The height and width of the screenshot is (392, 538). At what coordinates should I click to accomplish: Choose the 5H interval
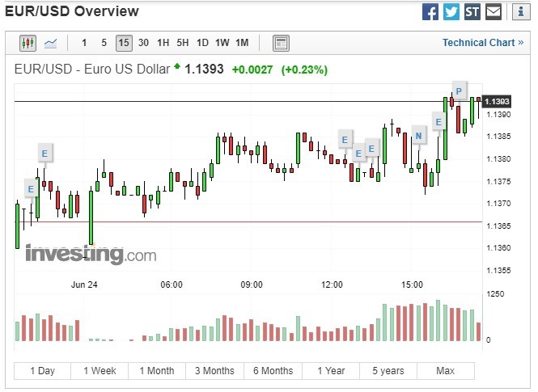(x=183, y=43)
